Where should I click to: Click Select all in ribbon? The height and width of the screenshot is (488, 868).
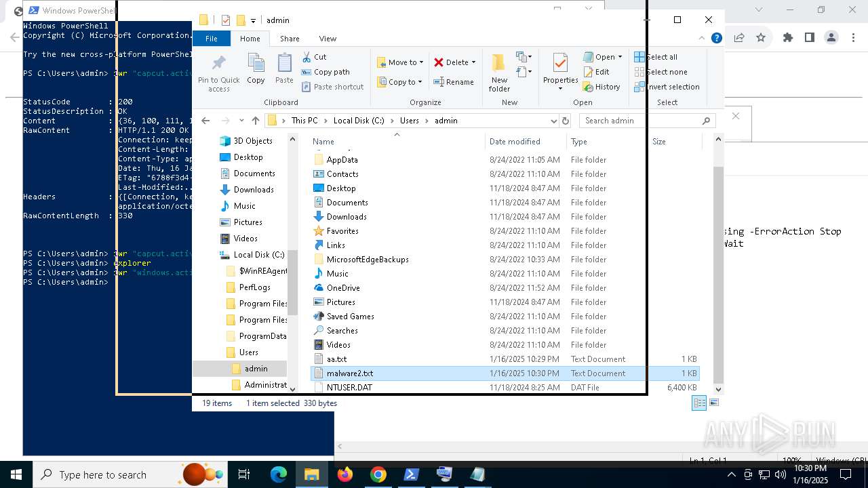click(656, 57)
